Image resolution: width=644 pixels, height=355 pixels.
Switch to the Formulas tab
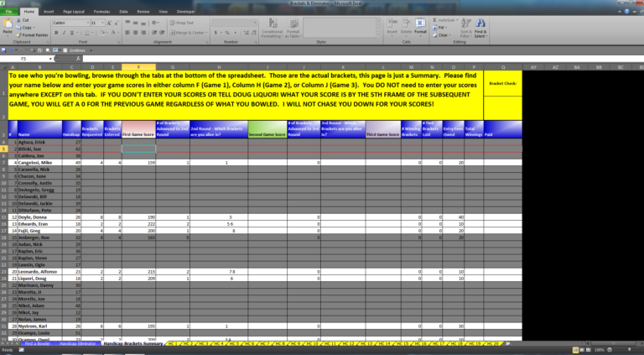pos(101,12)
